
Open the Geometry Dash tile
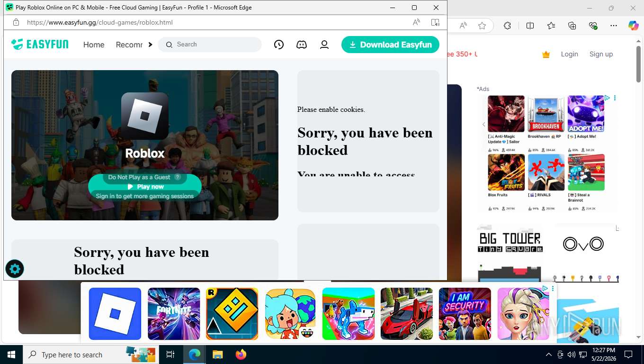point(232,314)
